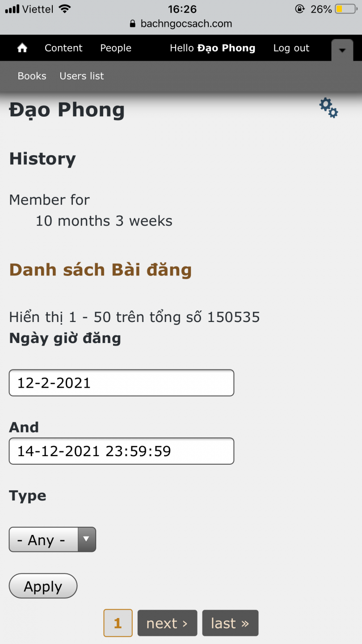Go to next results page
This screenshot has height=644, width=362.
pos(167,623)
